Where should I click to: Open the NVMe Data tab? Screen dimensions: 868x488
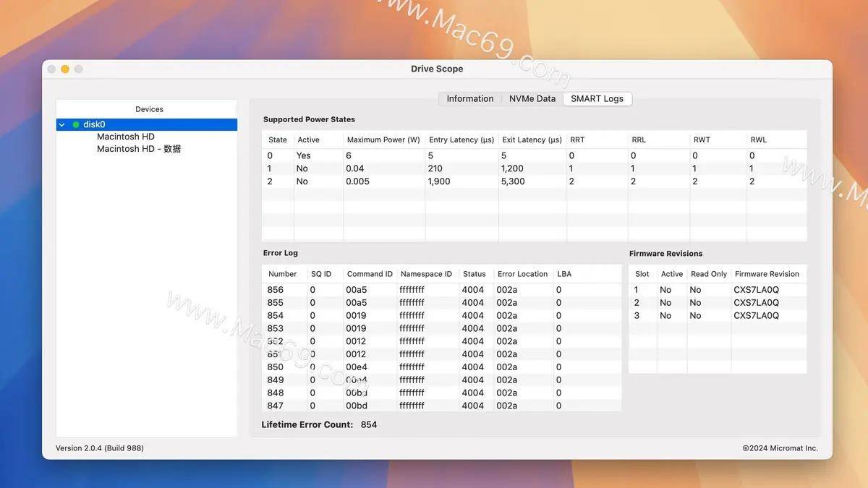(x=532, y=99)
